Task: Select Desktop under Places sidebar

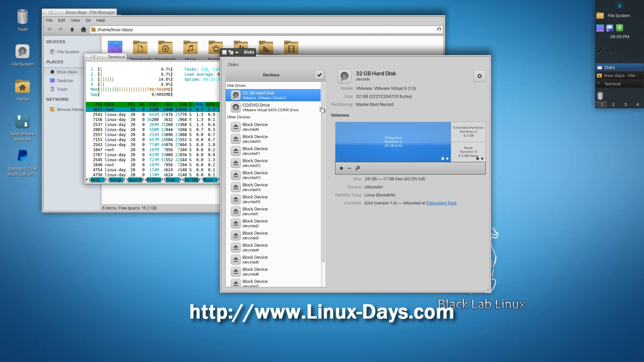Action: click(64, 80)
